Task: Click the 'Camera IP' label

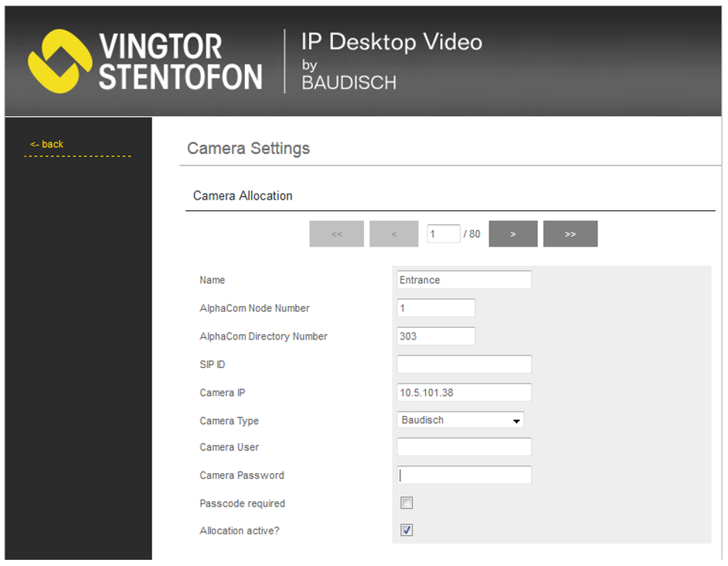Action: coord(223,393)
